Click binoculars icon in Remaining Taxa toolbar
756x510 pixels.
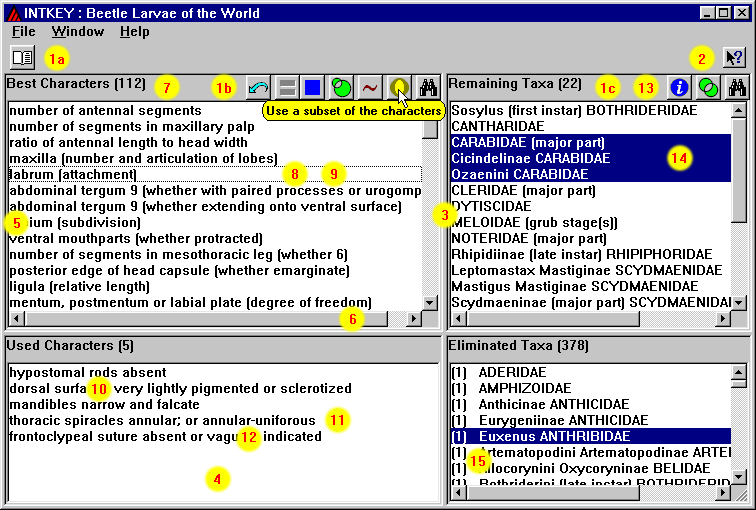737,88
